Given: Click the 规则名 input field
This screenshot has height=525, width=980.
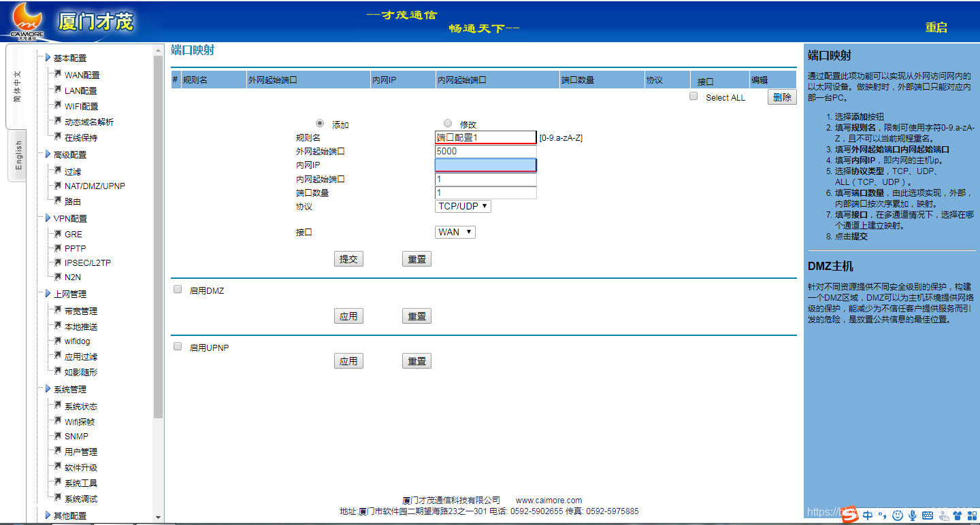Looking at the screenshot, I should [485, 137].
